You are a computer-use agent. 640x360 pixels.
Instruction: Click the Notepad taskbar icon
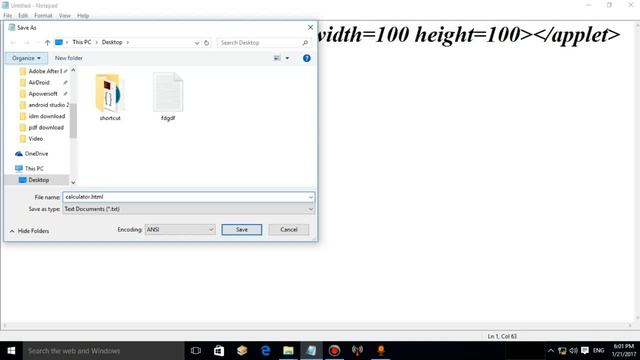tap(311, 351)
